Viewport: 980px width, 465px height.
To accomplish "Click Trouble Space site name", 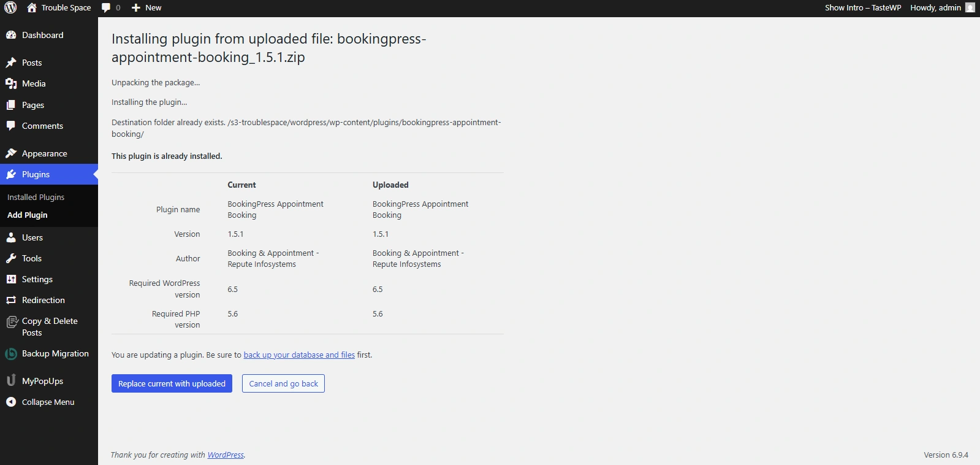I will 66,8.
